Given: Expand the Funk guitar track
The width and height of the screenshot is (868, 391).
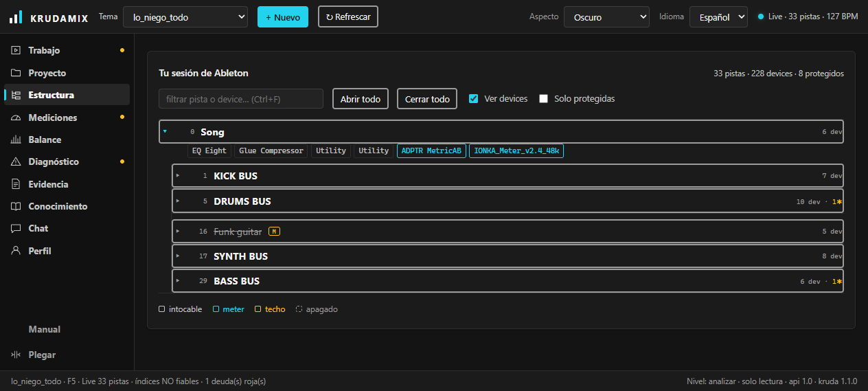Looking at the screenshot, I should coord(178,231).
